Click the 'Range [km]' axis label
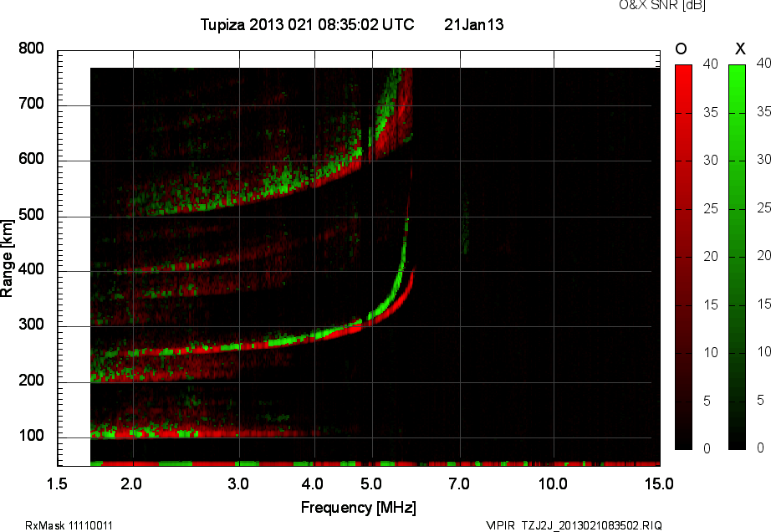This screenshot has width=771, height=532. click(7, 258)
